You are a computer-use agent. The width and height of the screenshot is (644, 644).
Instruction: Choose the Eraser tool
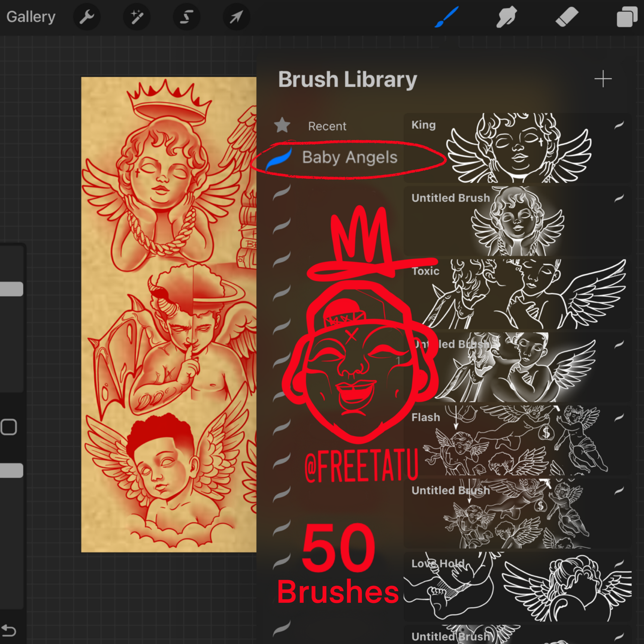point(567,17)
